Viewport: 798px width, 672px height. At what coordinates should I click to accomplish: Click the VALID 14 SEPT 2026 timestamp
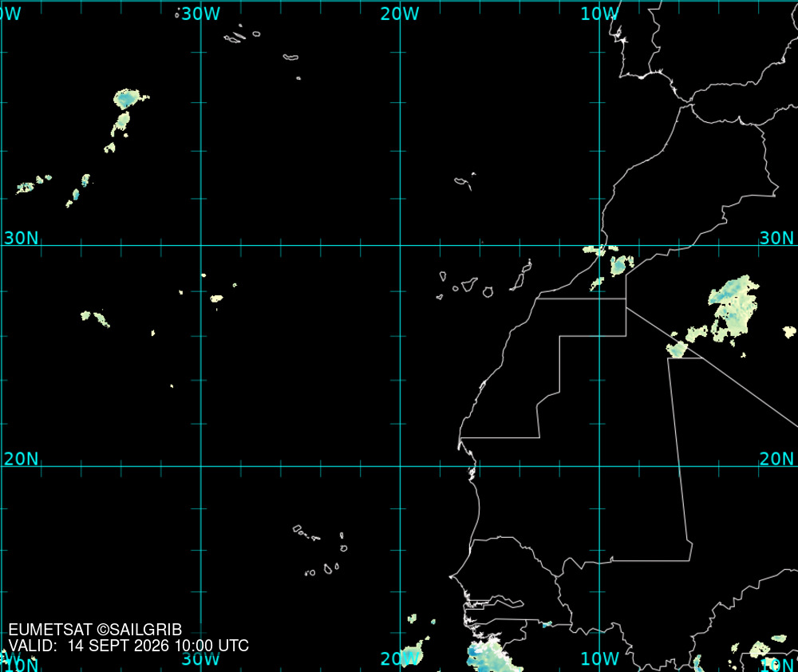tap(128, 646)
